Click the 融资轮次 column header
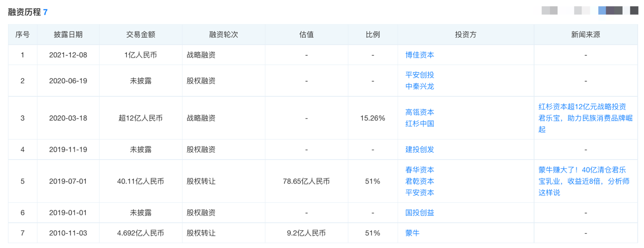Image resolution: width=644 pixels, height=248 pixels. tap(224, 35)
